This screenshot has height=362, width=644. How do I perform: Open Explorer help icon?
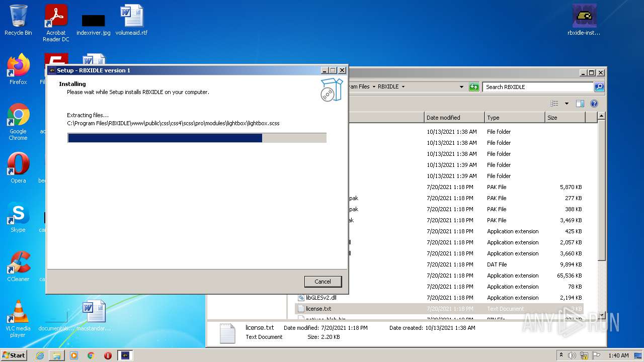coord(594,104)
